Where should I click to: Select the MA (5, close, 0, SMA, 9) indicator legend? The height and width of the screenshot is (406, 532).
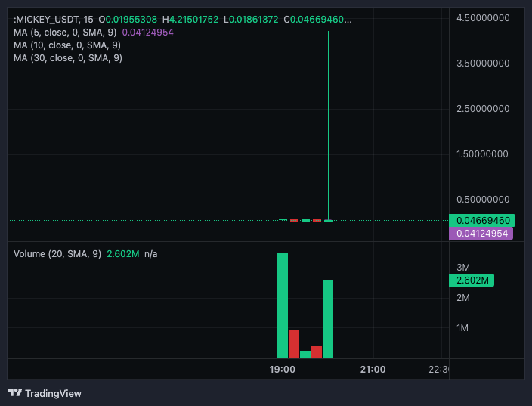click(65, 33)
